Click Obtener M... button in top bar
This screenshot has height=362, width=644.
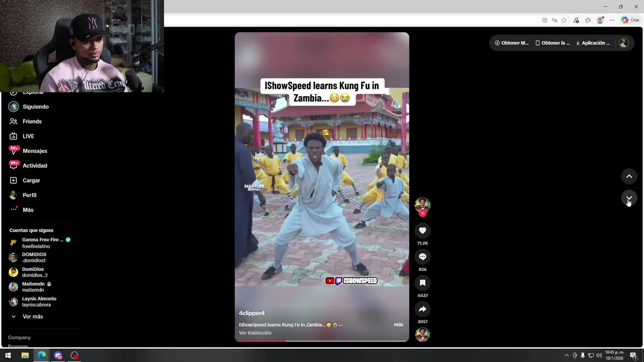[x=512, y=43]
